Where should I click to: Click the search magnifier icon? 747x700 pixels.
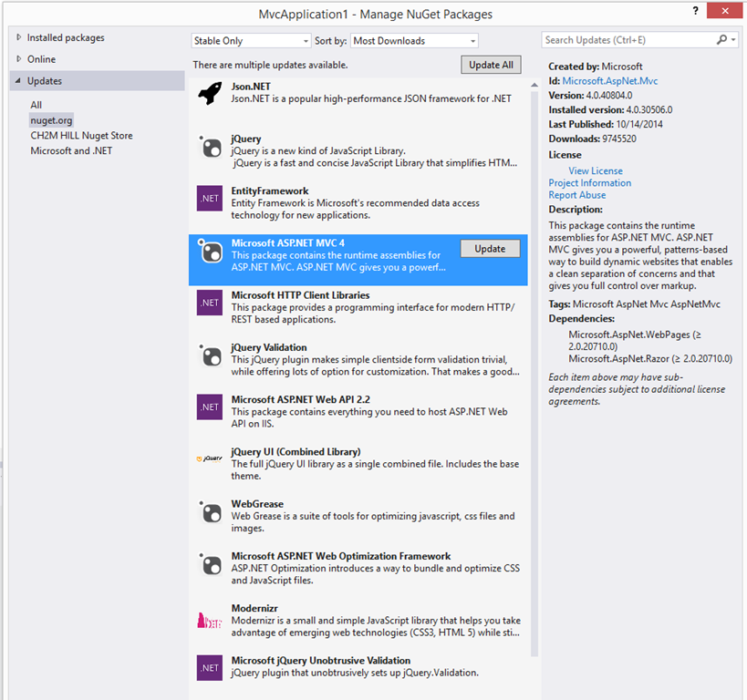(721, 40)
